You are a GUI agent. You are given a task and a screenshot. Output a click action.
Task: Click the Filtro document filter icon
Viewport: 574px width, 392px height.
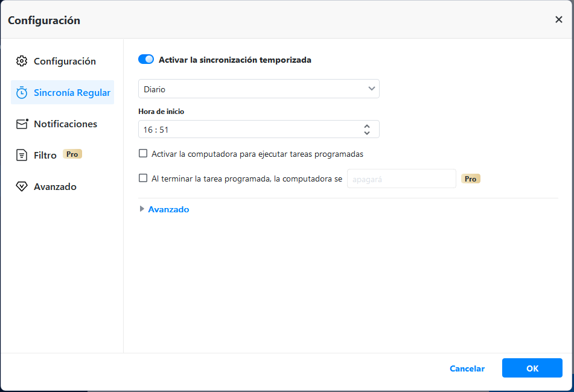point(22,155)
